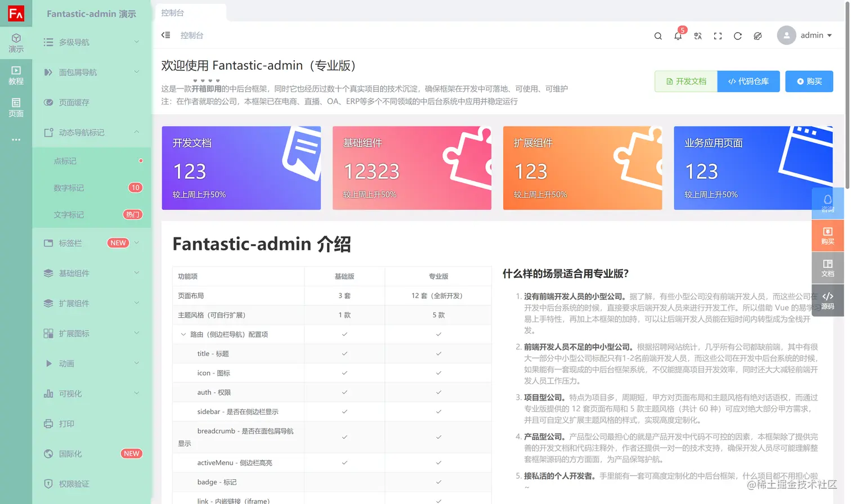
Task: Click the green 开发文档 button
Action: (x=686, y=82)
